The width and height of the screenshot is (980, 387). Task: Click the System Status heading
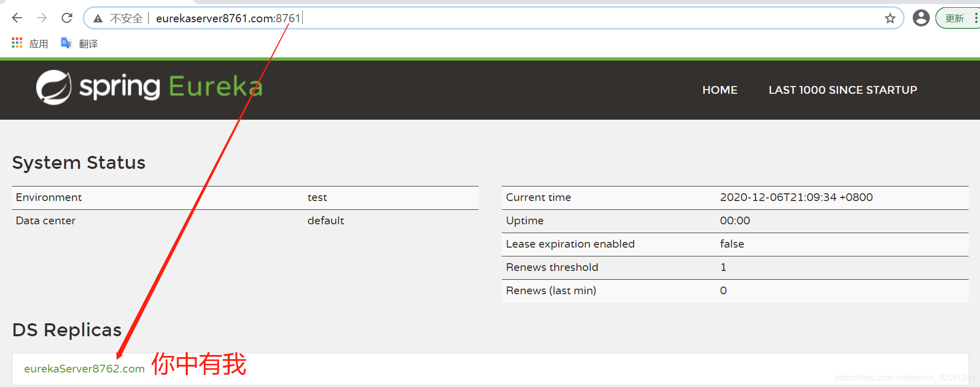pyautogui.click(x=79, y=163)
